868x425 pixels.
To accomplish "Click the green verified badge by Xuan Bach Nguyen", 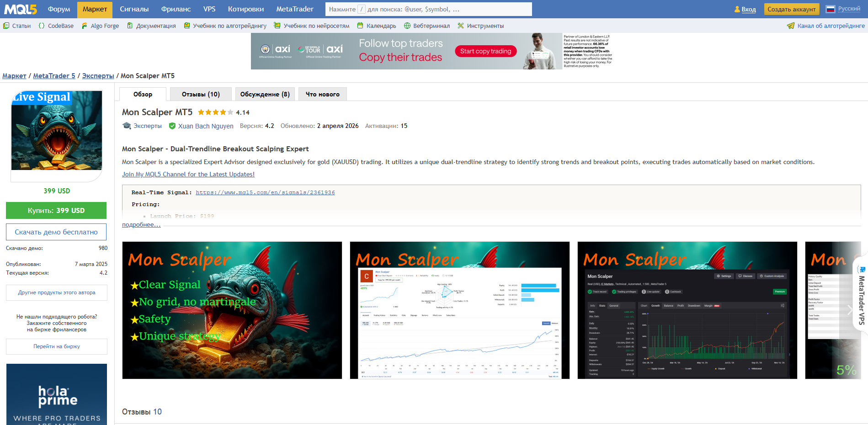I will point(172,126).
